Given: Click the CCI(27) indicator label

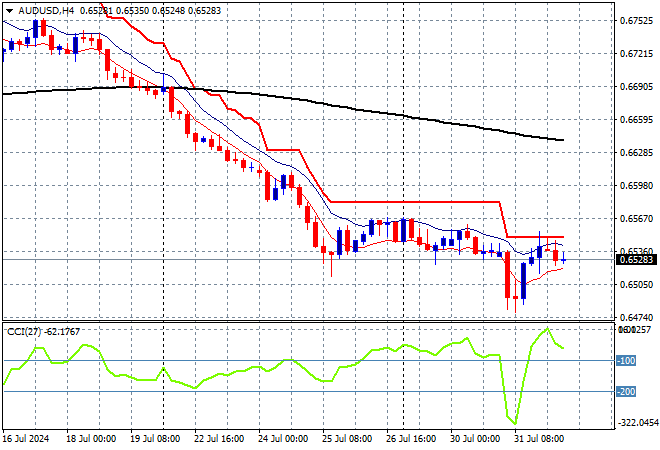Looking at the screenshot, I should pyautogui.click(x=24, y=332).
